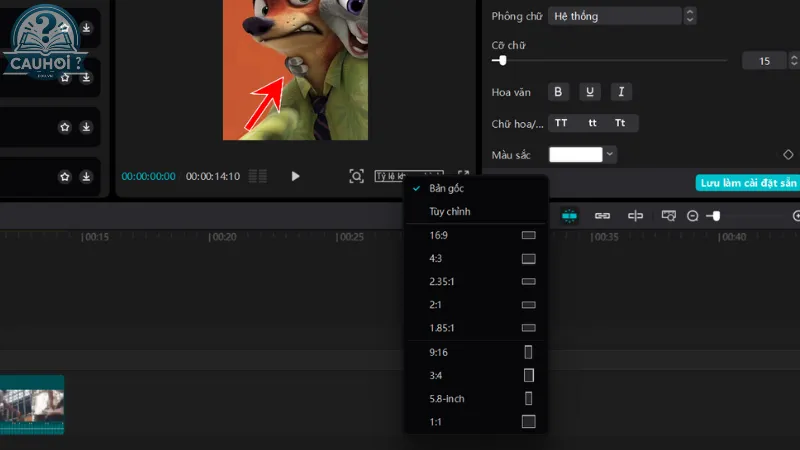Toggle the timeline linkage icon

[602, 216]
